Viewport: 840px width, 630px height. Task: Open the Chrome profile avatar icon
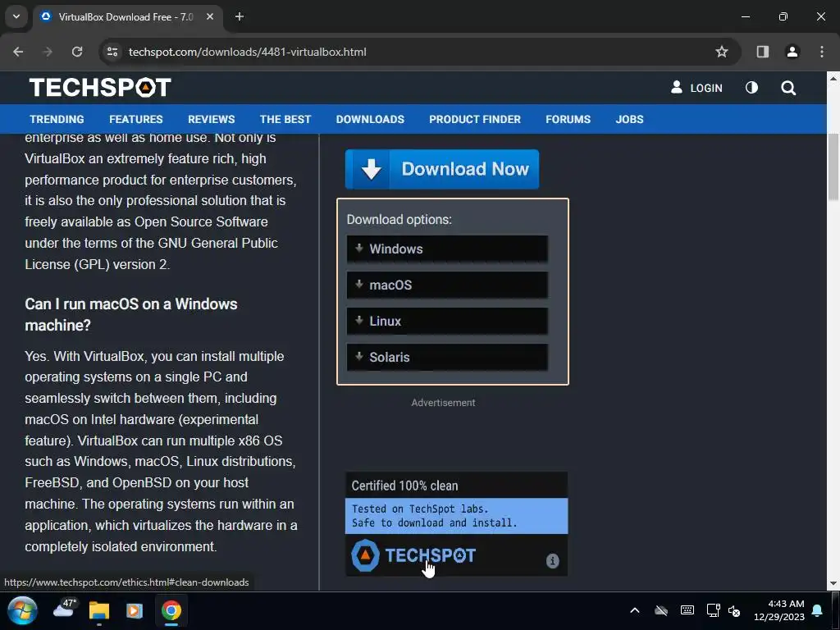pos(792,52)
